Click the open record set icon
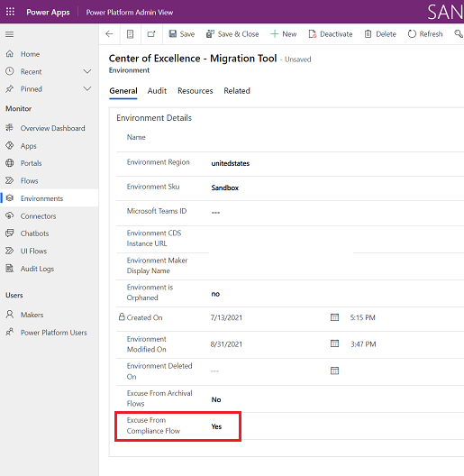 [130, 34]
